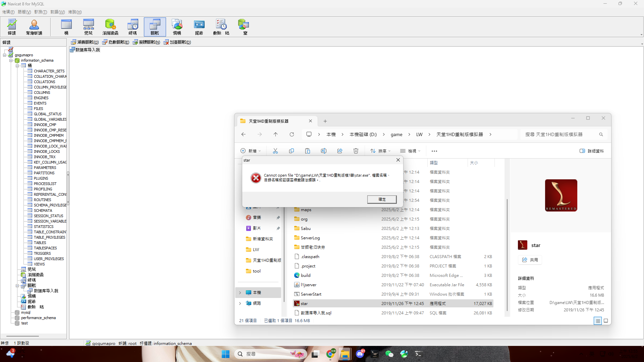
Task: Collapse the queries node above 数据库导入我
Action: click(17, 286)
